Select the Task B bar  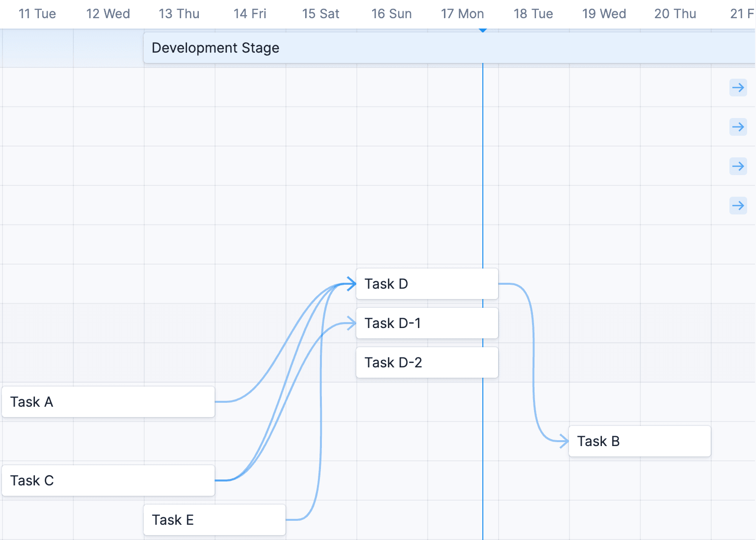(x=639, y=441)
